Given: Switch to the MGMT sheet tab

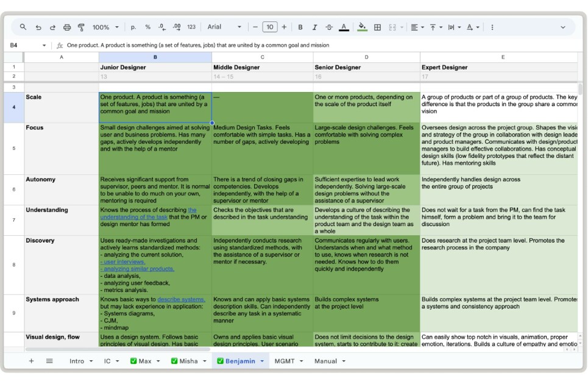Looking at the screenshot, I should coord(284,361).
